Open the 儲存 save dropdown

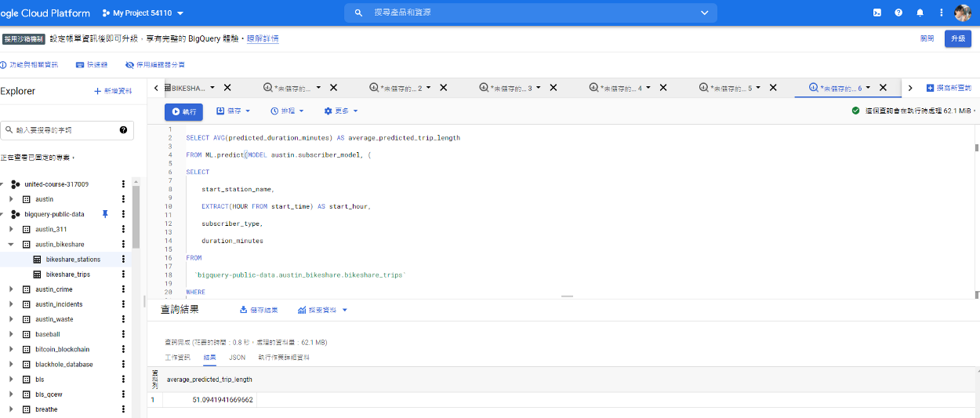tap(233, 111)
